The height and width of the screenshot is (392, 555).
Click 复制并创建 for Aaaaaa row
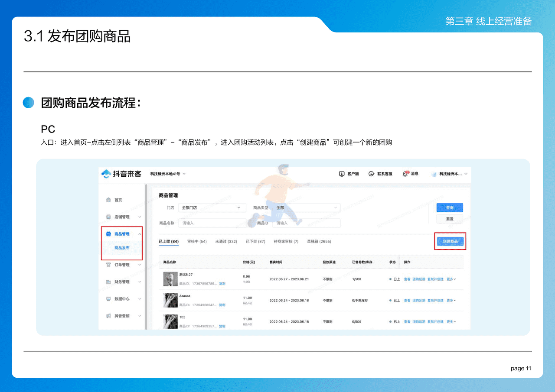[435, 301]
